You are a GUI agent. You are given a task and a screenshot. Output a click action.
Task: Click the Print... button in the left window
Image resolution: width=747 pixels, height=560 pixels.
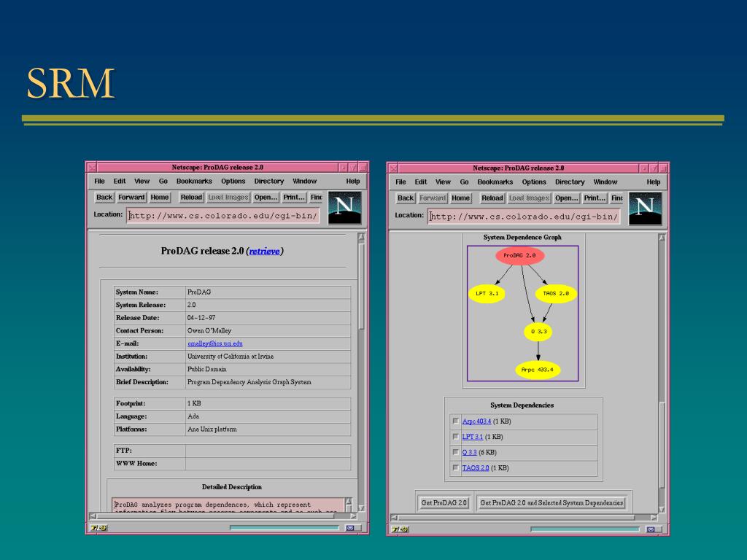(293, 197)
